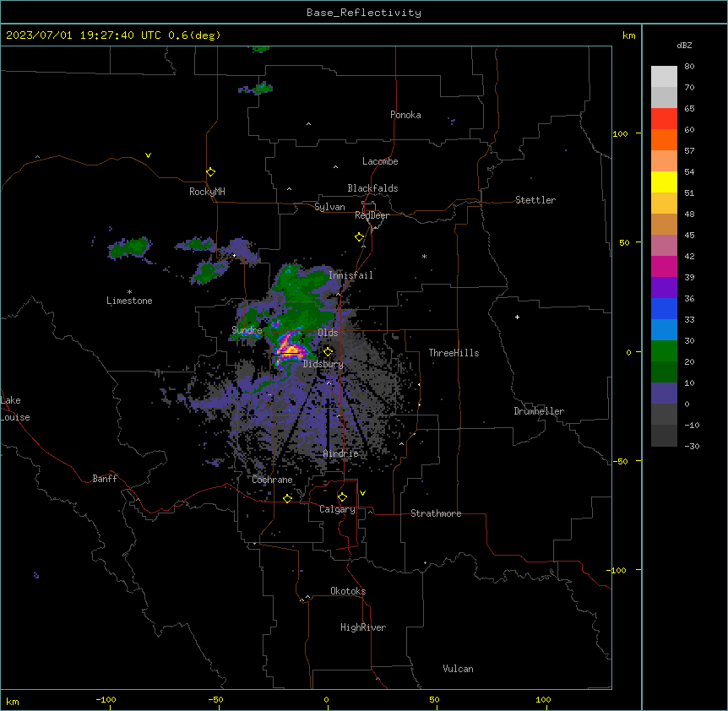
Task: Click the Okotoks map label
Action: 348,591
